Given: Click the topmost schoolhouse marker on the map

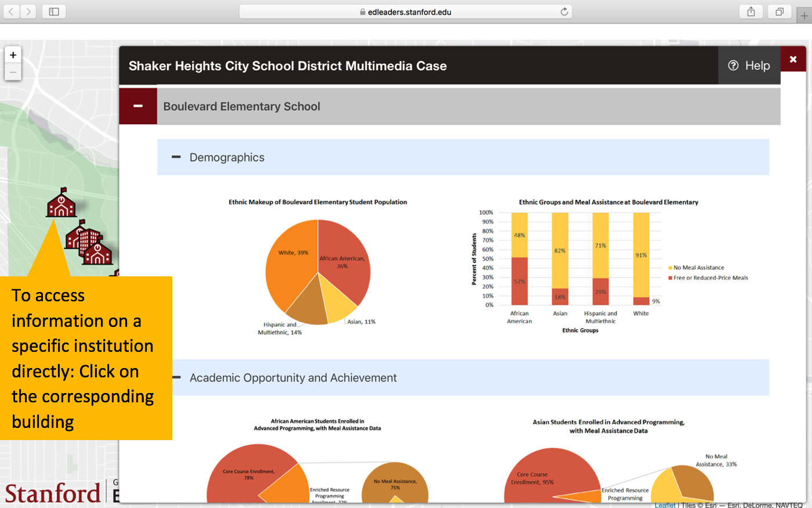Looking at the screenshot, I should 61,203.
